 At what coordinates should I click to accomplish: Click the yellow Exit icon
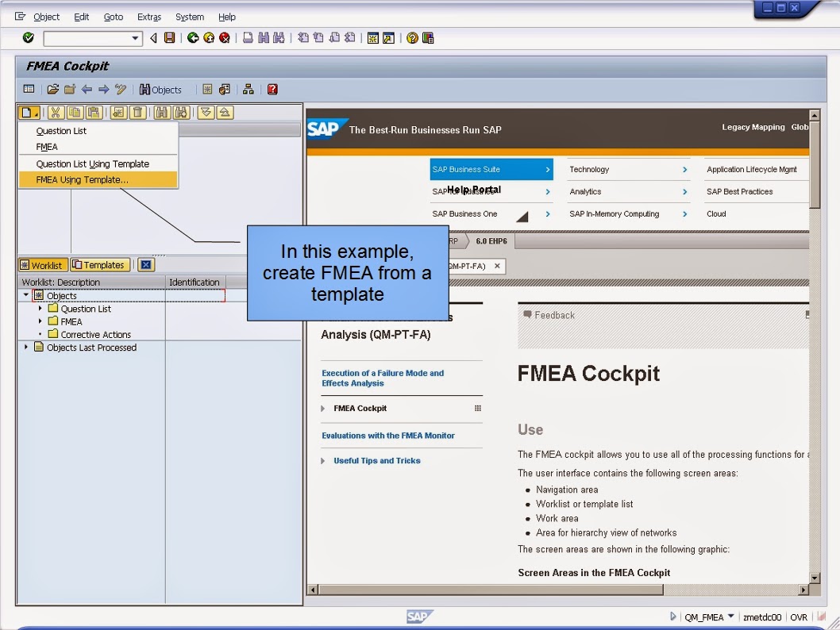(x=209, y=37)
